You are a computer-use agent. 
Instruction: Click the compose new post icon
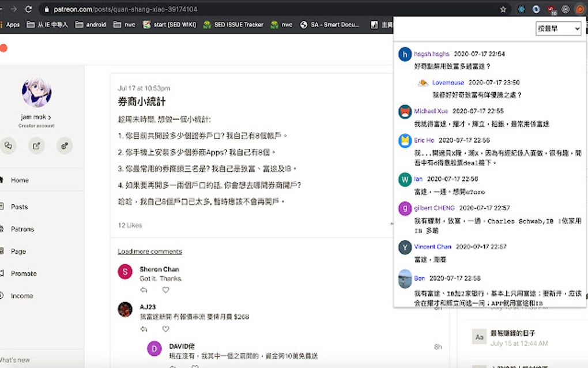pyautogui.click(x=36, y=146)
